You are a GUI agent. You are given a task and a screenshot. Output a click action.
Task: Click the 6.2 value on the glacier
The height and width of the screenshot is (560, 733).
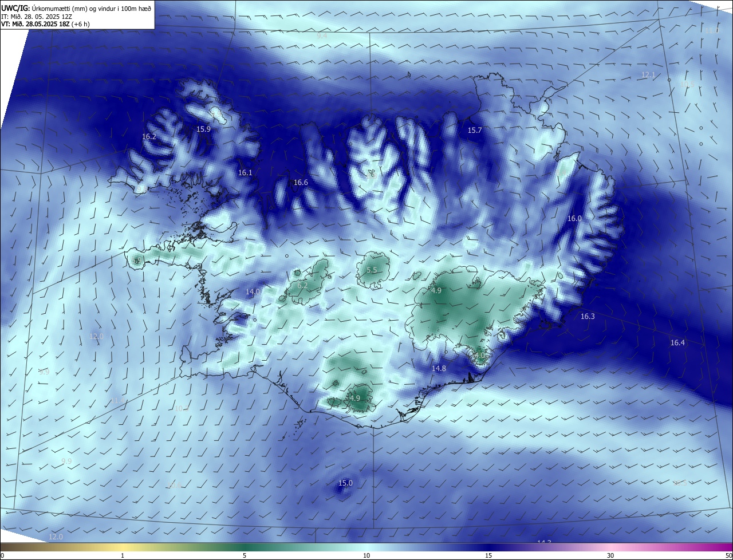coord(302,286)
